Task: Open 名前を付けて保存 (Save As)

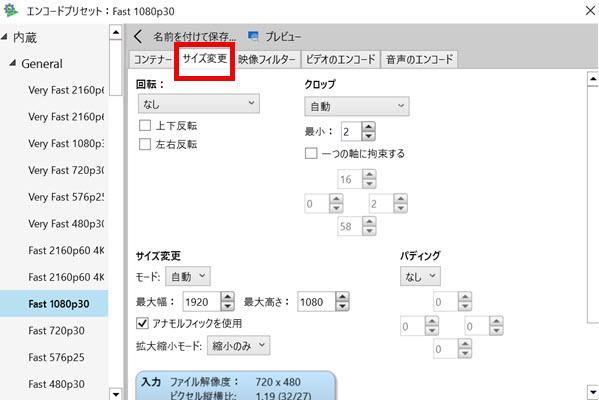Action: 194,37
